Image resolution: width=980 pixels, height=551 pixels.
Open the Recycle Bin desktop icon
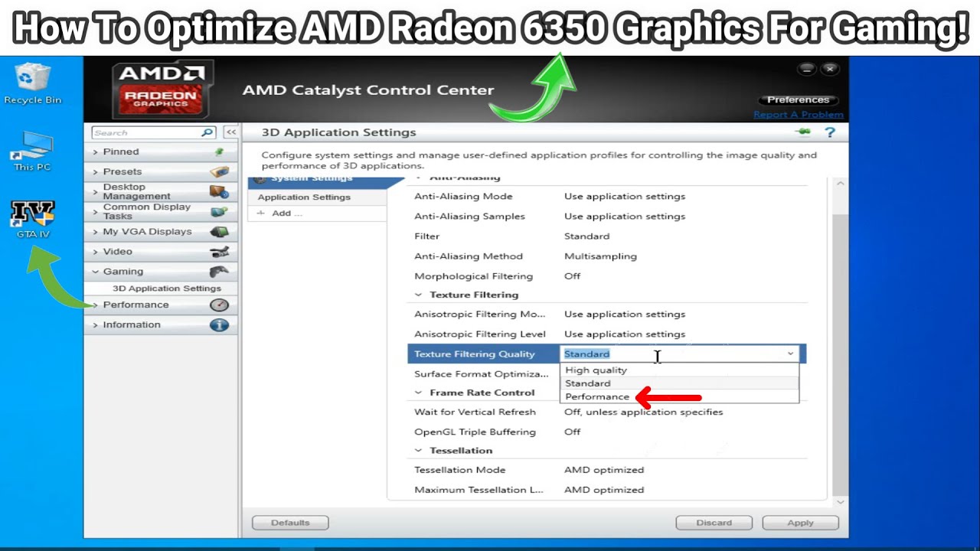(32, 83)
